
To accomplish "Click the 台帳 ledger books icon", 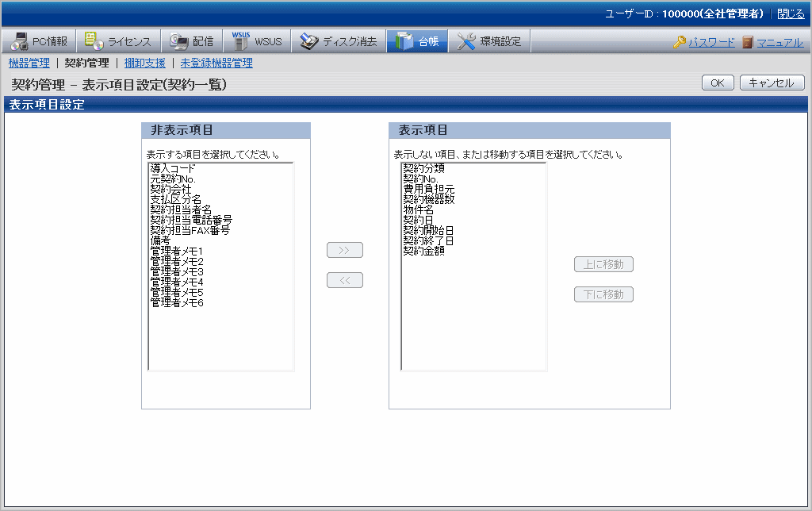I will pos(404,41).
